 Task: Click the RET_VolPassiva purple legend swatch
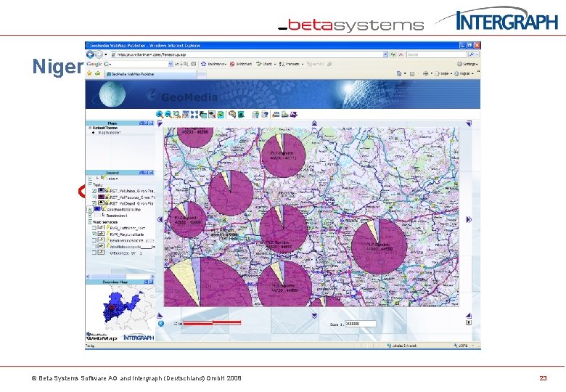[101, 197]
